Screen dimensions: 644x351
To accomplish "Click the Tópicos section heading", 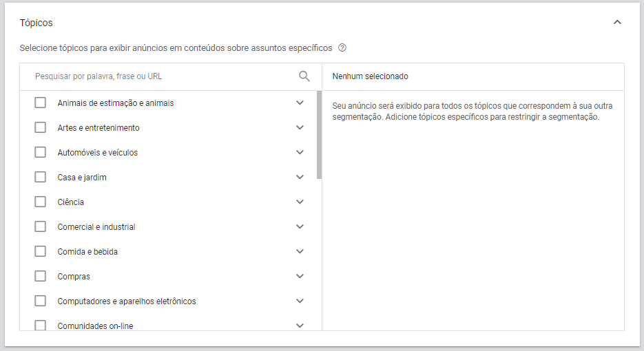I will 36,23.
